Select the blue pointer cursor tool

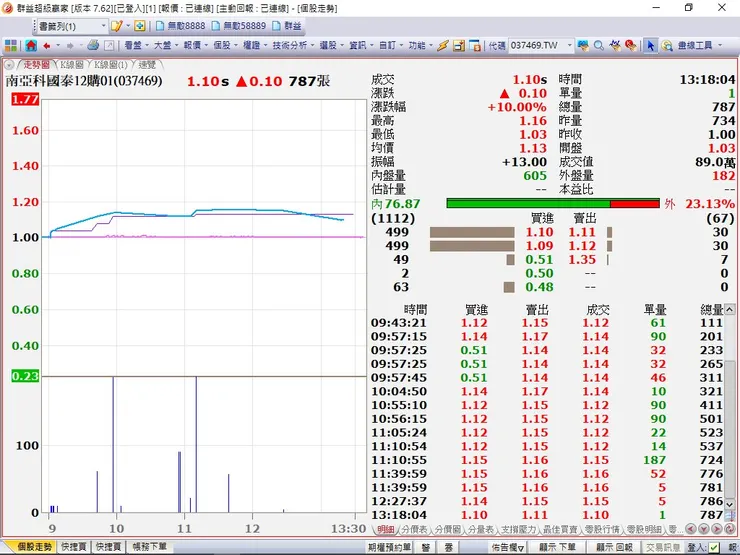click(x=651, y=46)
